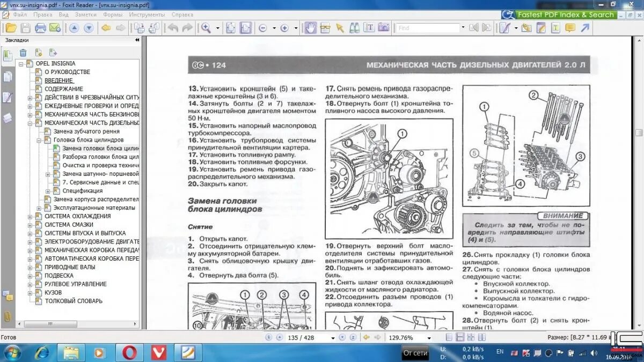Expand the СИСТЕМА ОХЛАЖДЕНИЯ bookmark node
The image size is (644, 362).
[30, 217]
